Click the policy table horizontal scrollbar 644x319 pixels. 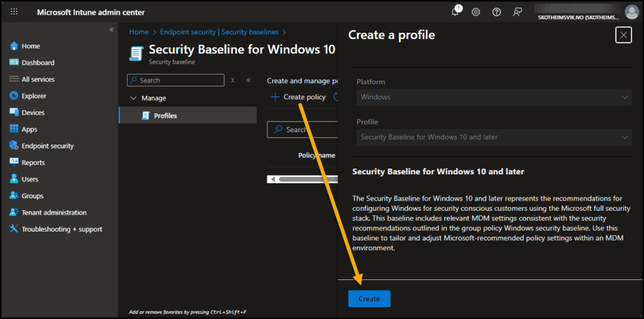pos(308,179)
